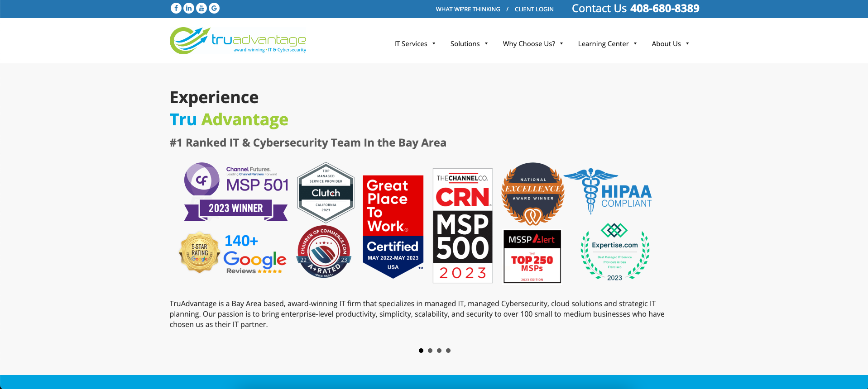Click the Chamber of Commerce A+ Rated badge
Viewport: 868px width, 389px height.
(324, 251)
